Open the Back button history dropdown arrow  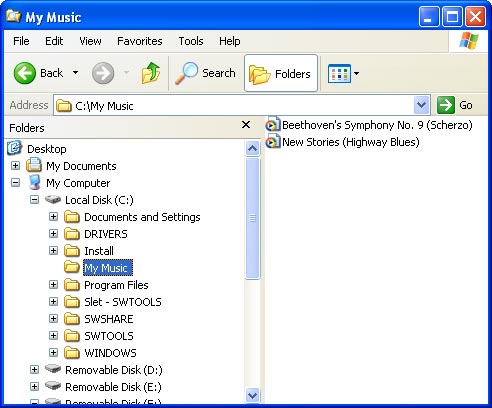click(76, 73)
